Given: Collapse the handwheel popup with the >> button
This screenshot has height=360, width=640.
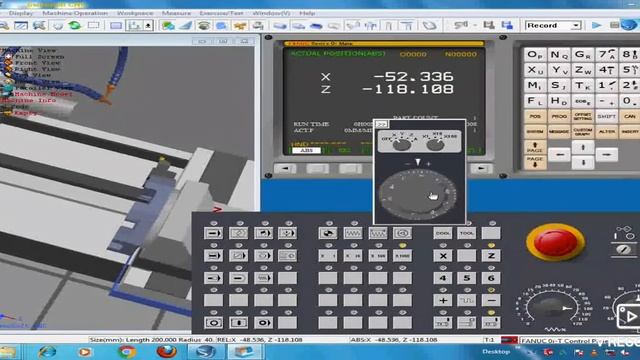Looking at the screenshot, I should (381, 124).
